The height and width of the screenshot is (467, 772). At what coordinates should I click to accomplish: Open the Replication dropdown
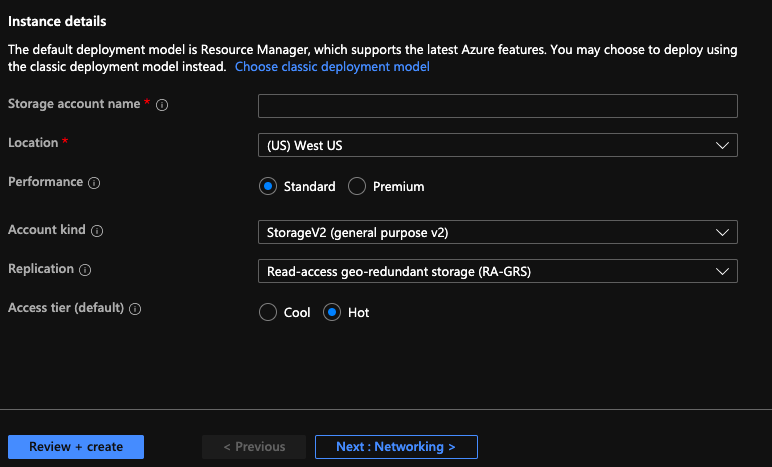click(x=498, y=271)
